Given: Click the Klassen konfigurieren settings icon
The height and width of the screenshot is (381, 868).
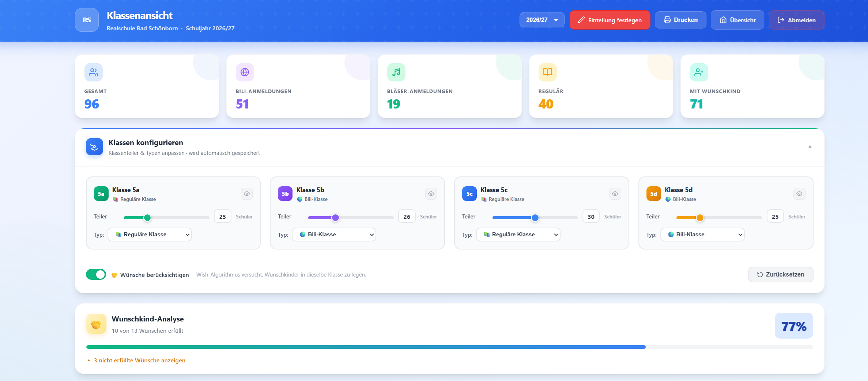Looking at the screenshot, I should coord(94,147).
